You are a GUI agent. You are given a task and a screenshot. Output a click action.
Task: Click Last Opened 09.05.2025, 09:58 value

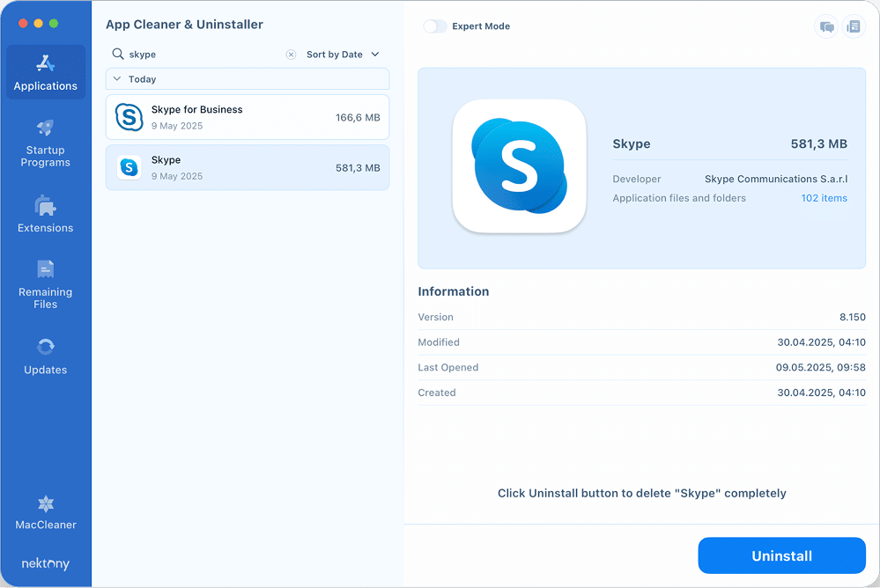click(820, 368)
